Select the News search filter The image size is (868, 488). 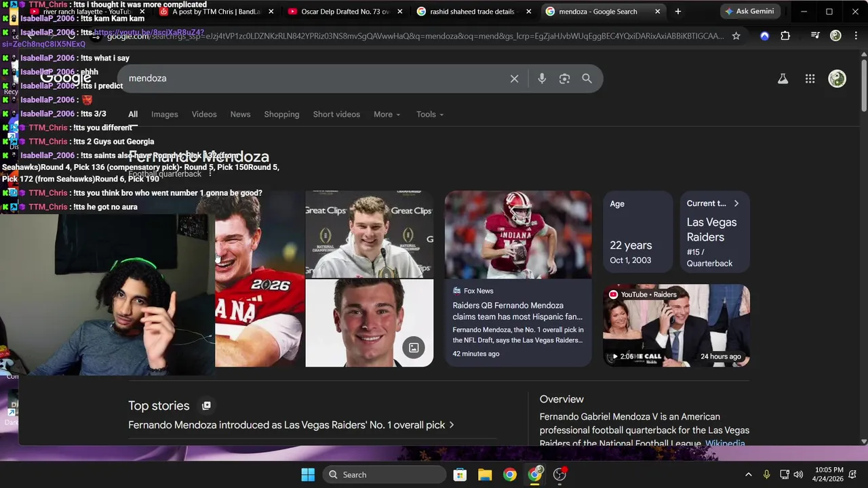pyautogui.click(x=240, y=115)
